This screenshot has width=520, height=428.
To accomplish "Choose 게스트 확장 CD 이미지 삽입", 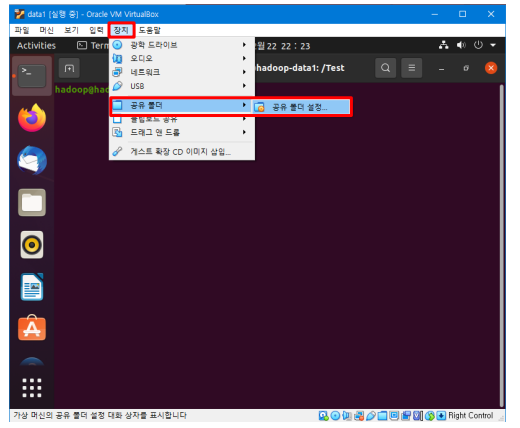I will (x=182, y=152).
